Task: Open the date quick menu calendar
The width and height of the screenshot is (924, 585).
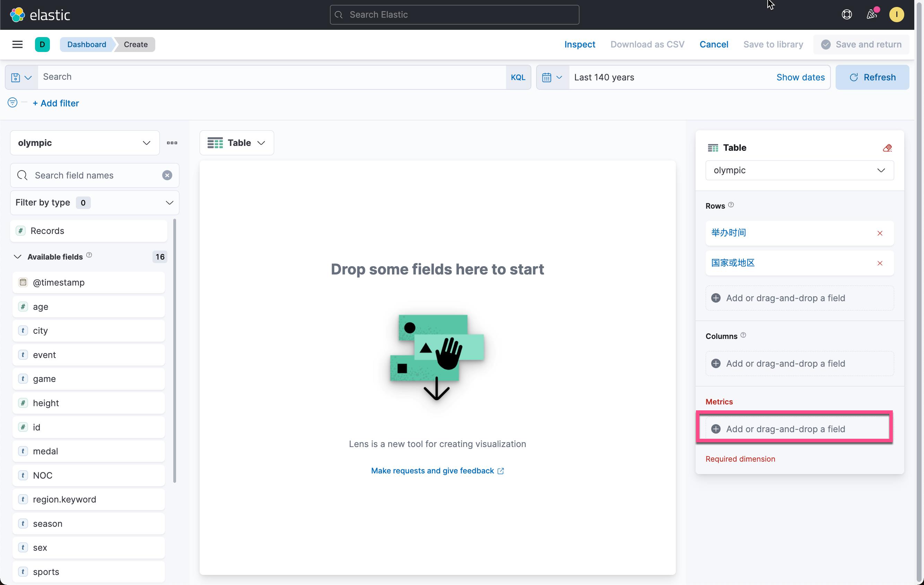Action: click(x=552, y=78)
